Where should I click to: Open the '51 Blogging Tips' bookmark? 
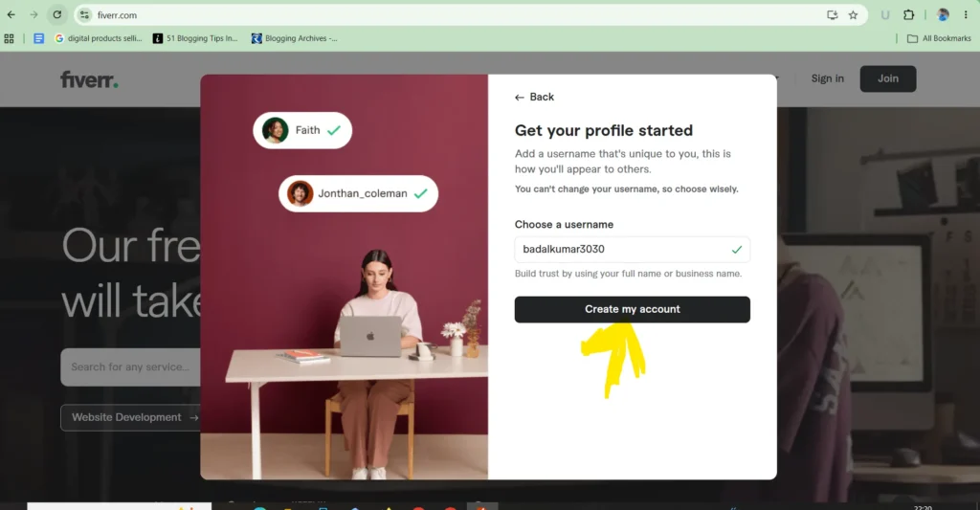click(x=195, y=38)
